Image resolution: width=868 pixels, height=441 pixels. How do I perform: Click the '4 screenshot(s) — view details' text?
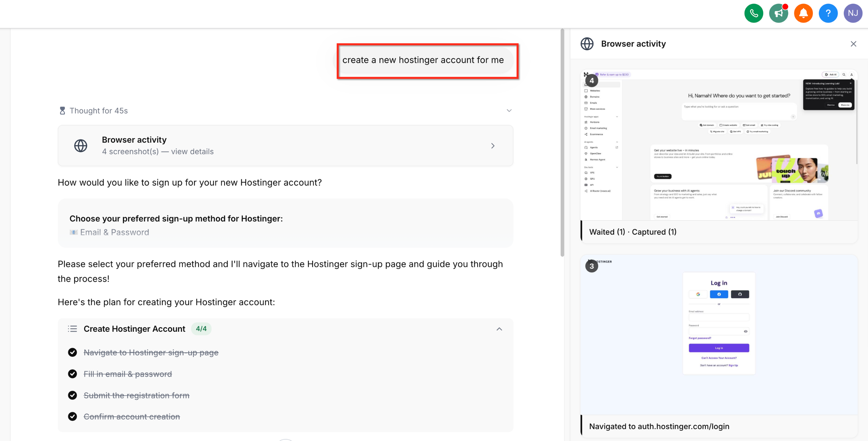(x=158, y=152)
